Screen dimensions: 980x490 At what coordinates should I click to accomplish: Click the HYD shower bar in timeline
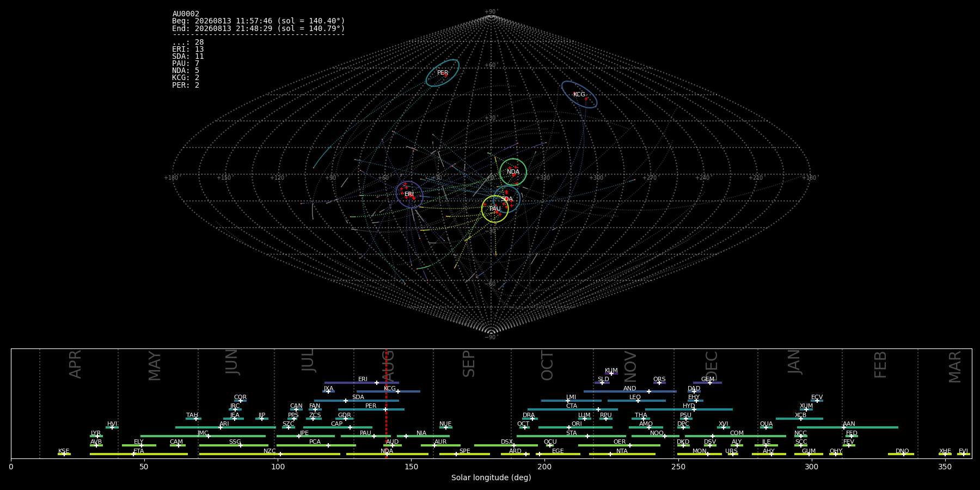689,409
